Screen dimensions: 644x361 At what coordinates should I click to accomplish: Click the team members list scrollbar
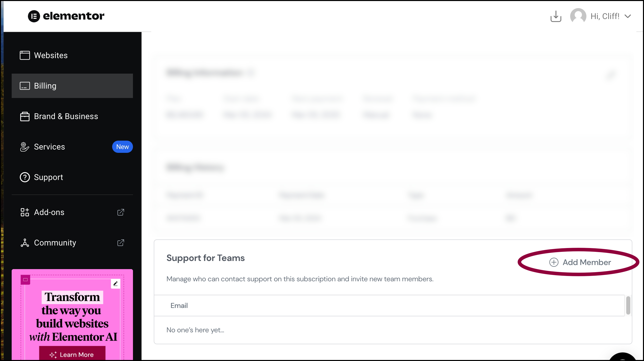[628, 305]
